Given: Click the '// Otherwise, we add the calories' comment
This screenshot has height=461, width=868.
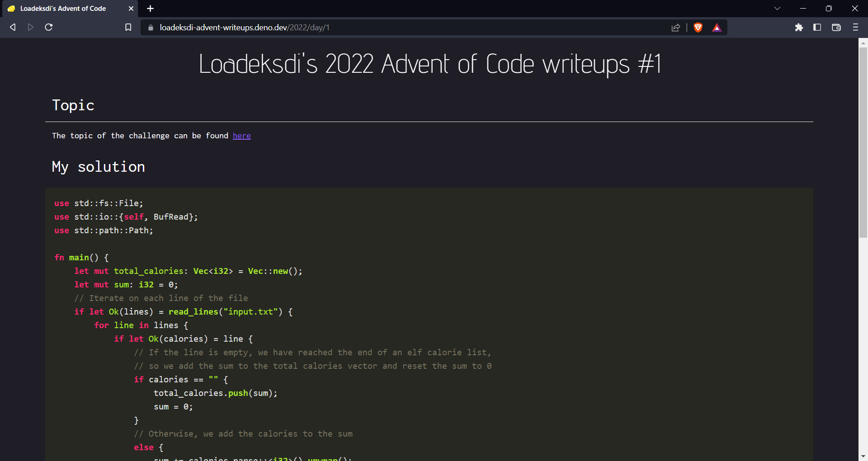Looking at the screenshot, I should click(x=243, y=434).
